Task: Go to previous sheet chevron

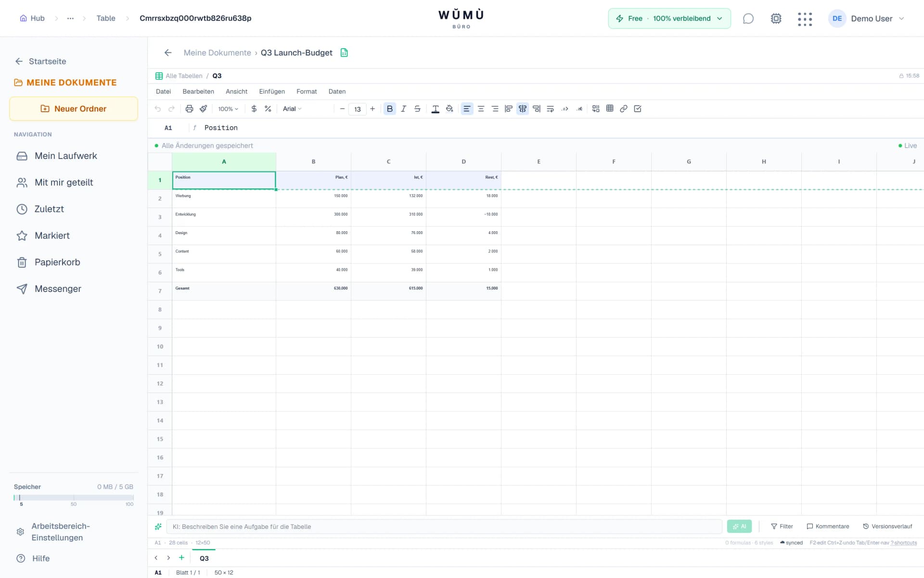Action: coord(156,558)
